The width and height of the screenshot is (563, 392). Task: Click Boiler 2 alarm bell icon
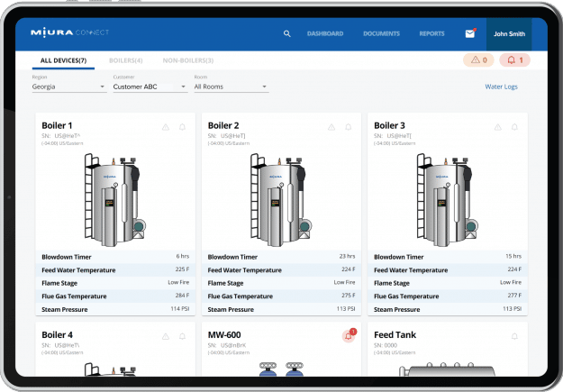pos(349,127)
